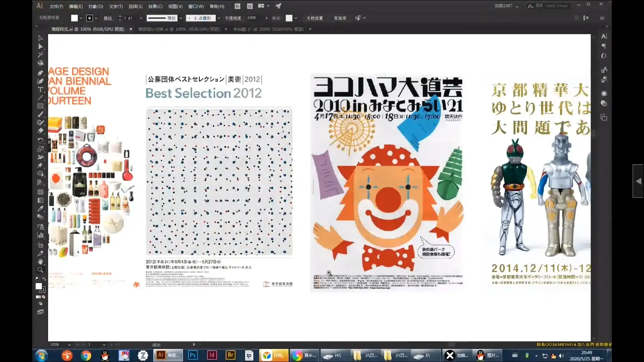The width and height of the screenshot is (644, 362).
Task: Select the Column Graph tool
Action: 40,235
